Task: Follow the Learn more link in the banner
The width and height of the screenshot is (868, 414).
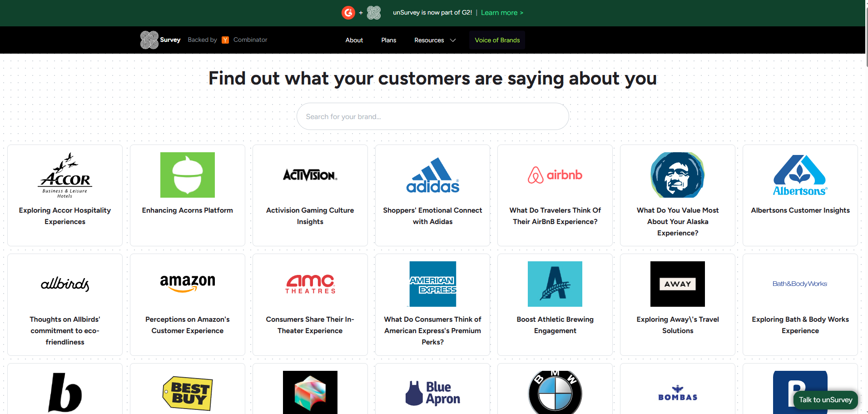Action: pyautogui.click(x=502, y=13)
